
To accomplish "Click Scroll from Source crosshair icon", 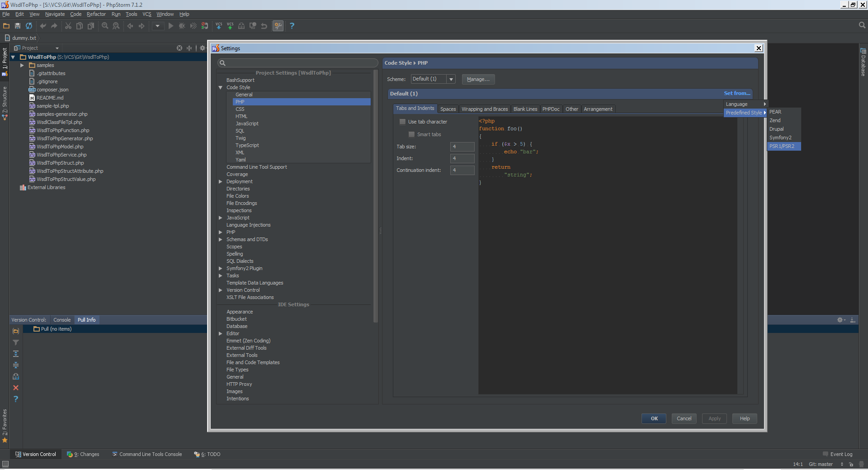I will pos(179,48).
